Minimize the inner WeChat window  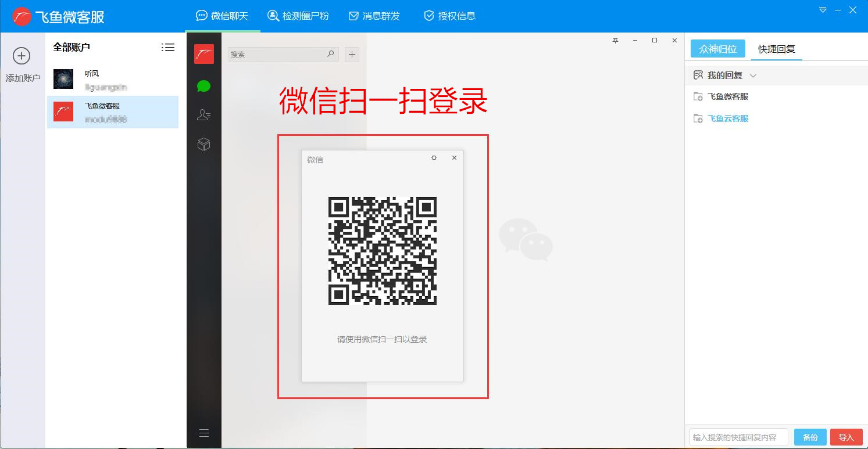coord(635,41)
